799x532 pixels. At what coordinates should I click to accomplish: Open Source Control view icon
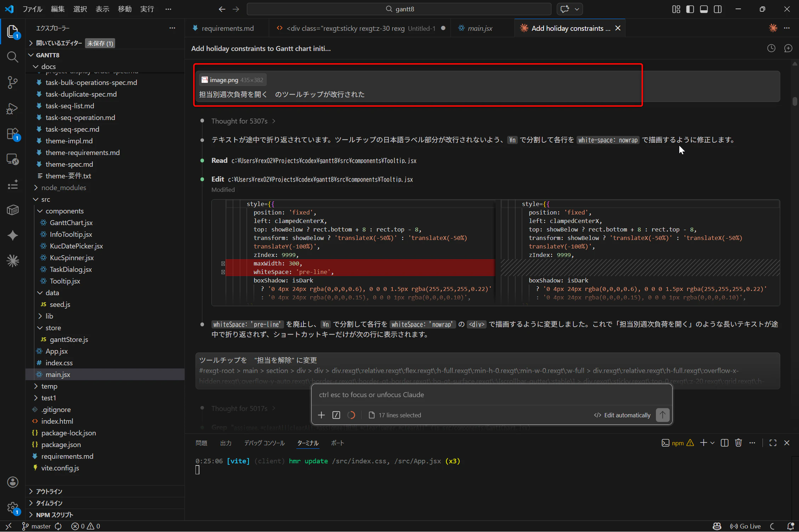(x=13, y=82)
